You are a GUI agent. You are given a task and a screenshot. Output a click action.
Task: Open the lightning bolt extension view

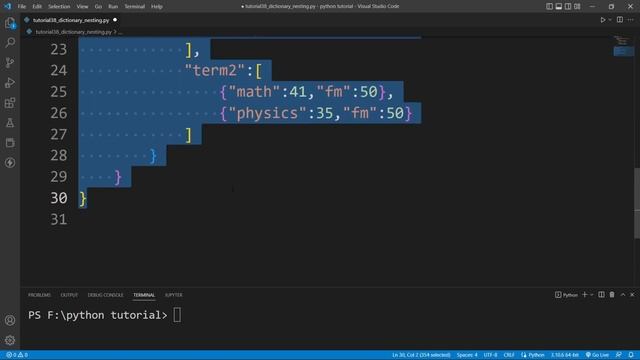[x=10, y=162]
